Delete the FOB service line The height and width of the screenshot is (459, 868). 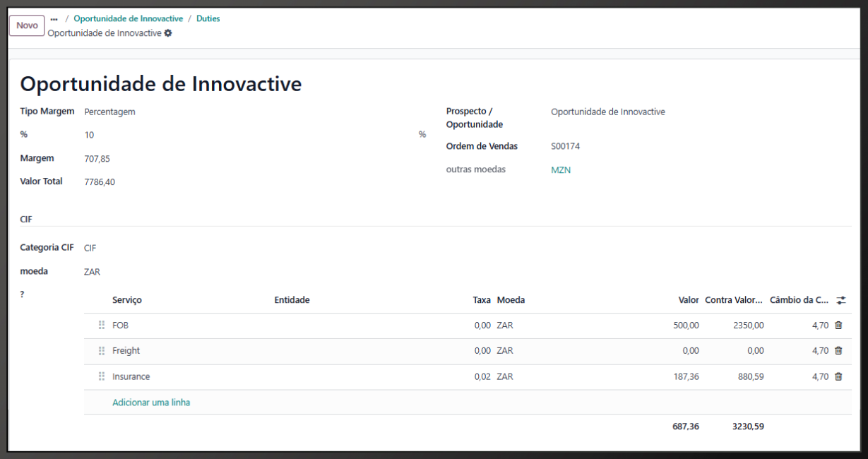click(838, 326)
